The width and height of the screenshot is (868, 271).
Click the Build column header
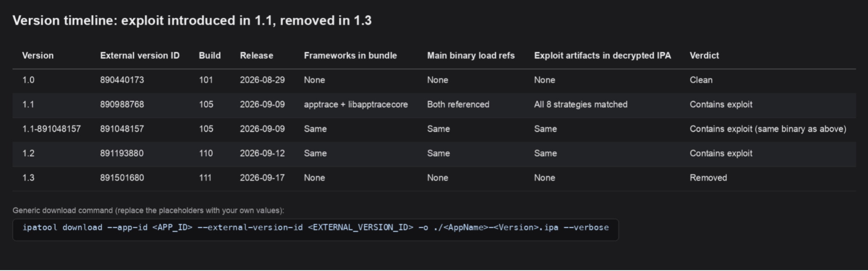click(x=209, y=55)
